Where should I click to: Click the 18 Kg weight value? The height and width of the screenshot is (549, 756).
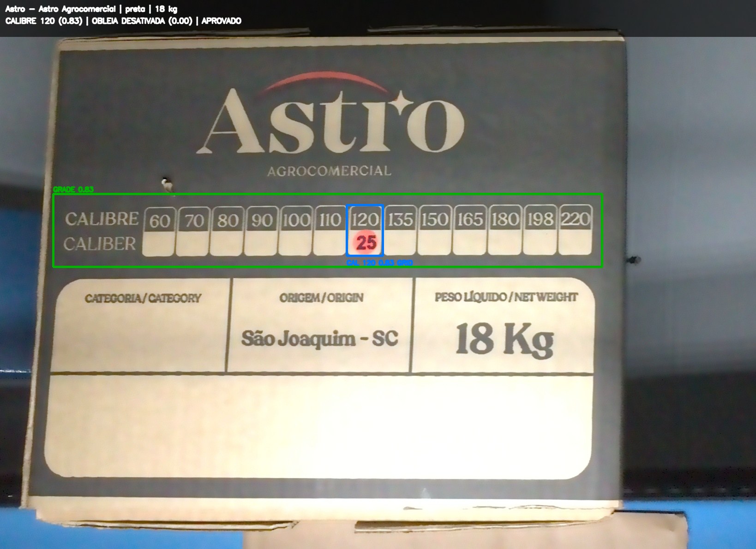coord(504,340)
